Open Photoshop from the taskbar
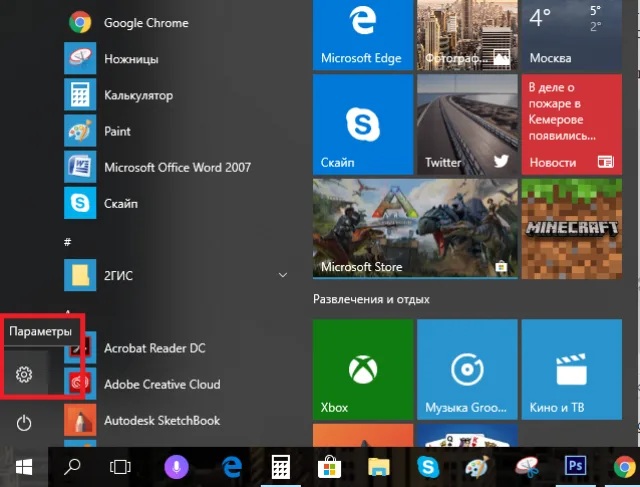 tap(576, 466)
